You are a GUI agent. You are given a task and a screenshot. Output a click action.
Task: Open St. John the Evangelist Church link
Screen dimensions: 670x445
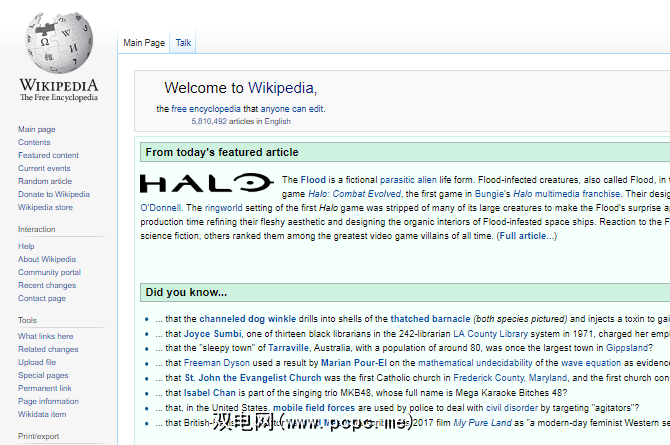(253, 378)
